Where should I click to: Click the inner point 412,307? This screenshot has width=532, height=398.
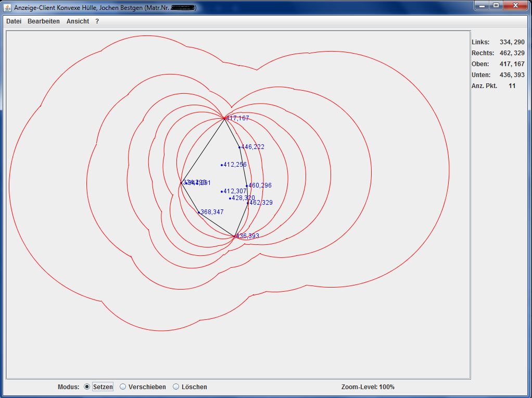pos(222,192)
